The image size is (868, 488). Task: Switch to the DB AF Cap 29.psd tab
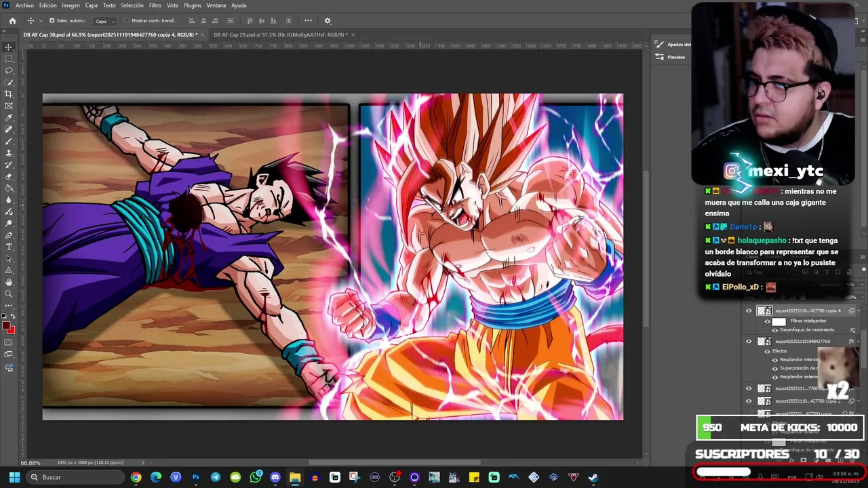pos(280,35)
